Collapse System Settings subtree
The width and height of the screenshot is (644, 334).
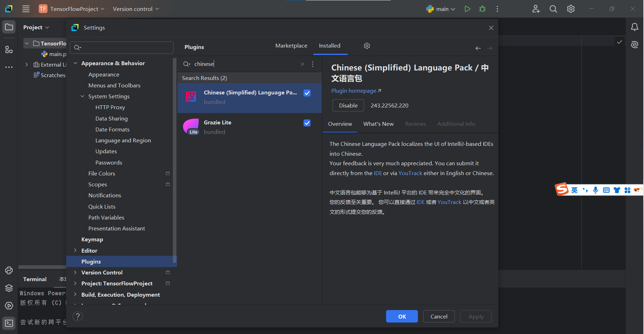click(x=82, y=97)
